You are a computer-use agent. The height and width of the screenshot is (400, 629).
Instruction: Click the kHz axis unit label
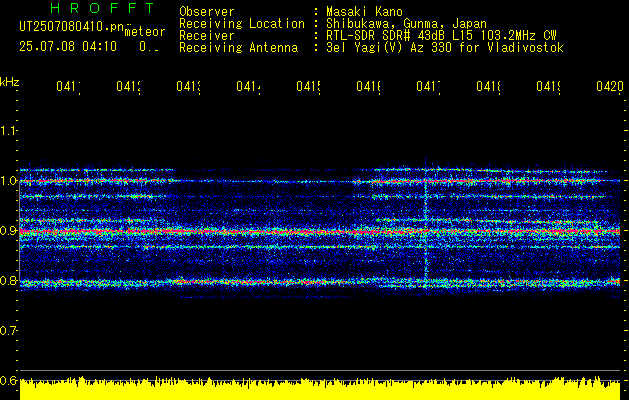[x=10, y=82]
